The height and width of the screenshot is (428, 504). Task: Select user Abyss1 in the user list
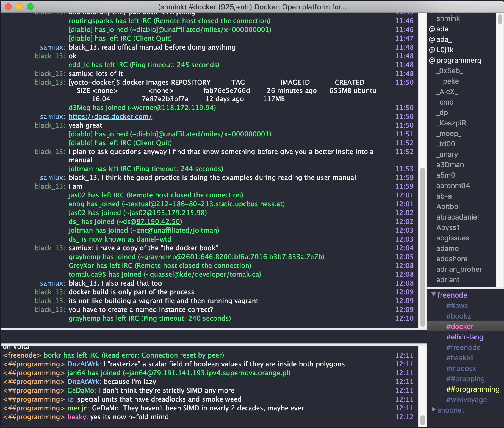click(448, 227)
